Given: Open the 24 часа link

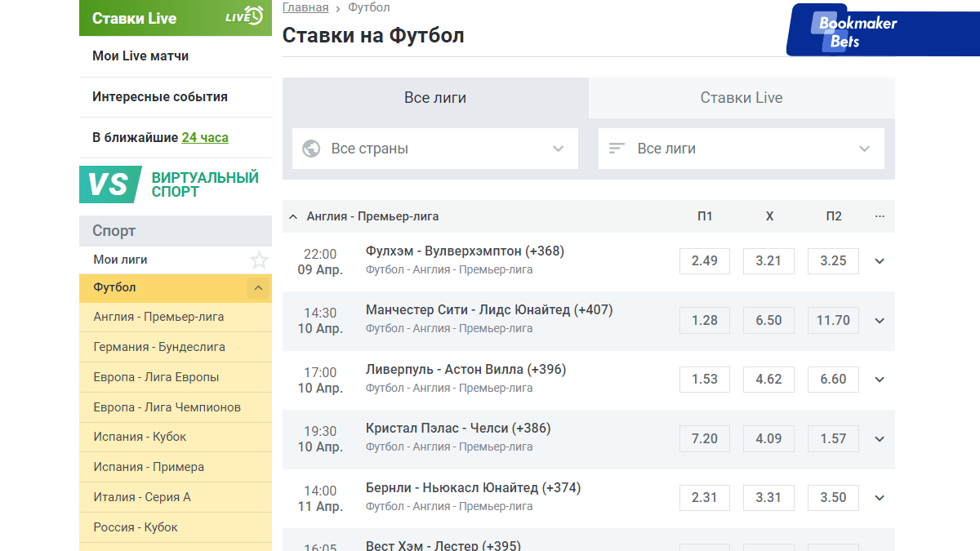Looking at the screenshot, I should 205,137.
